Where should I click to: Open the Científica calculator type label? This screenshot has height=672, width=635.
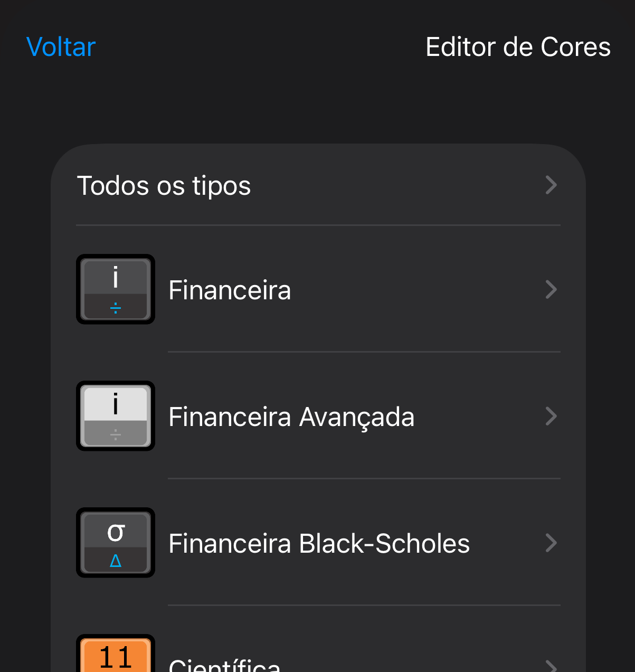point(224,665)
